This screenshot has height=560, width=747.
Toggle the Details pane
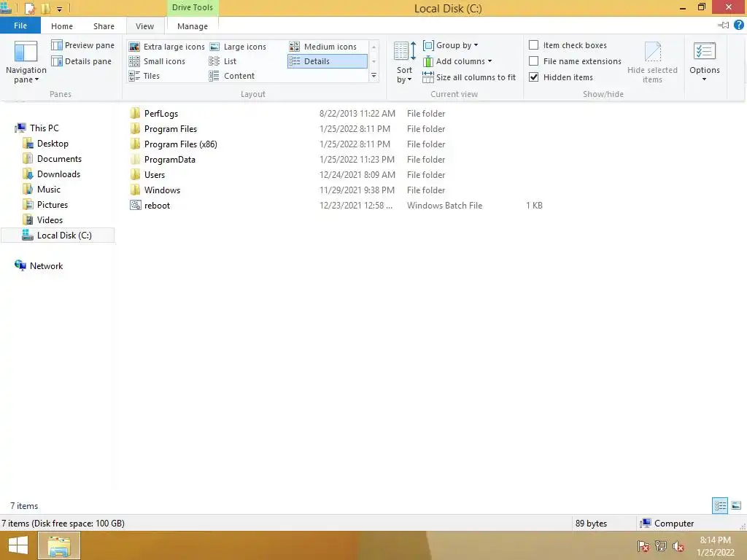(82, 61)
